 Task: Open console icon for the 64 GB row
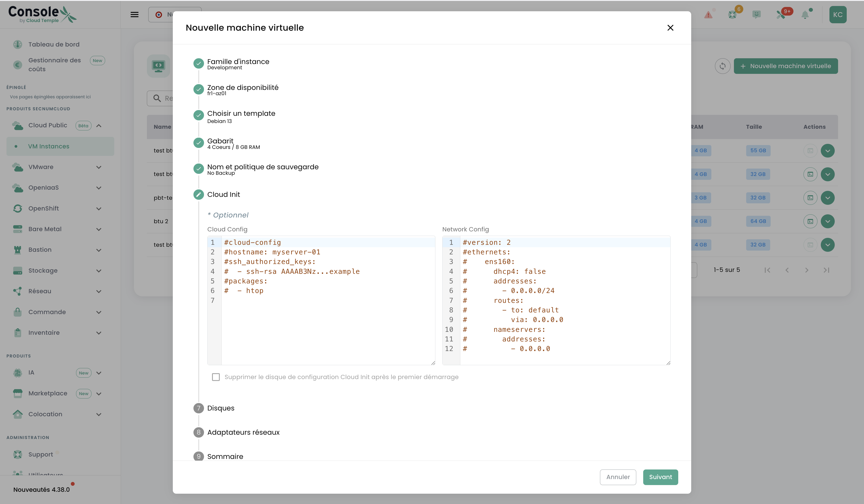coord(810,221)
